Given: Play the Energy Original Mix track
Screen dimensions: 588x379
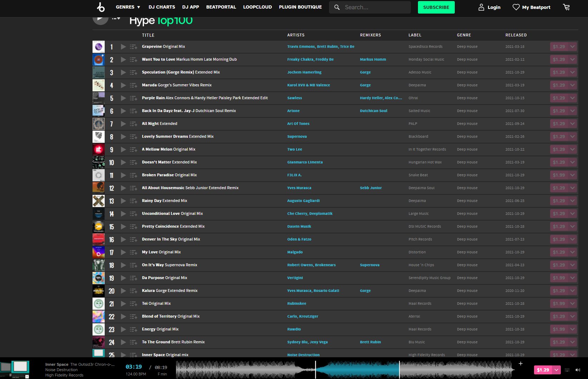Looking at the screenshot, I should pyautogui.click(x=123, y=329).
